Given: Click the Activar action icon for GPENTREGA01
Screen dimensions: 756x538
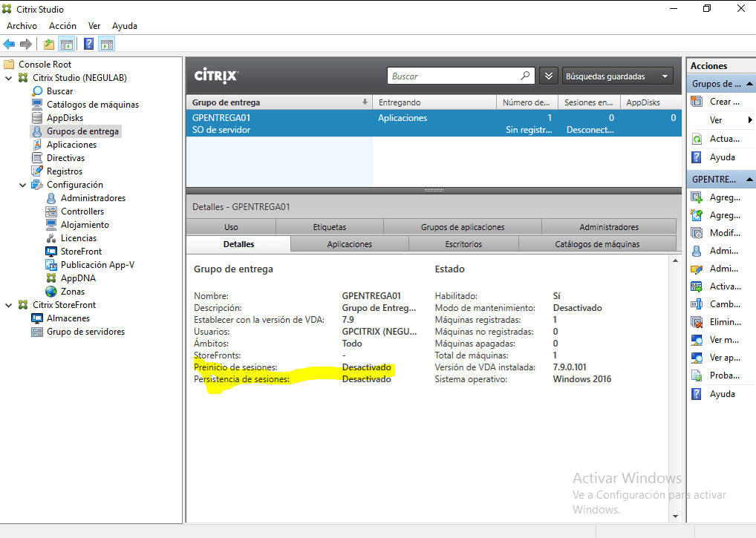Looking at the screenshot, I should 697,286.
